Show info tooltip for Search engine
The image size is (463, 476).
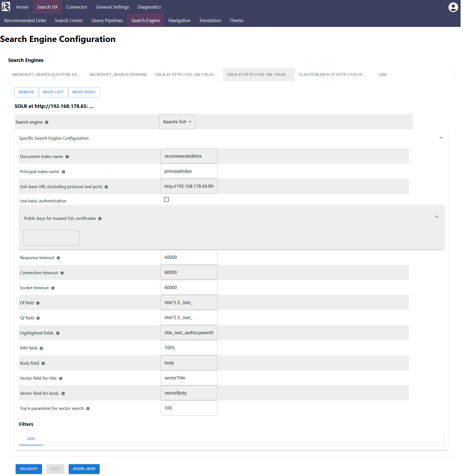(x=47, y=122)
